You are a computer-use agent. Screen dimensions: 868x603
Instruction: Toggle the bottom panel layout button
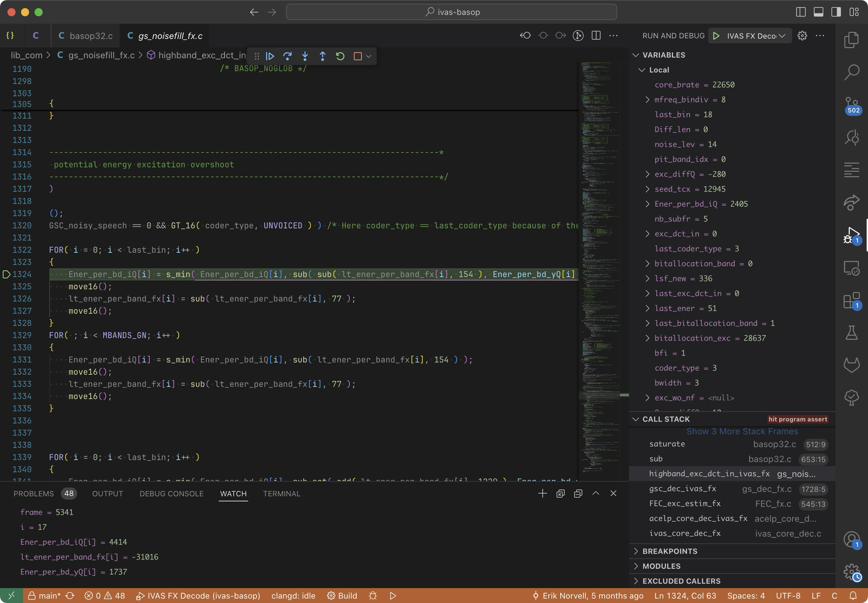(818, 12)
